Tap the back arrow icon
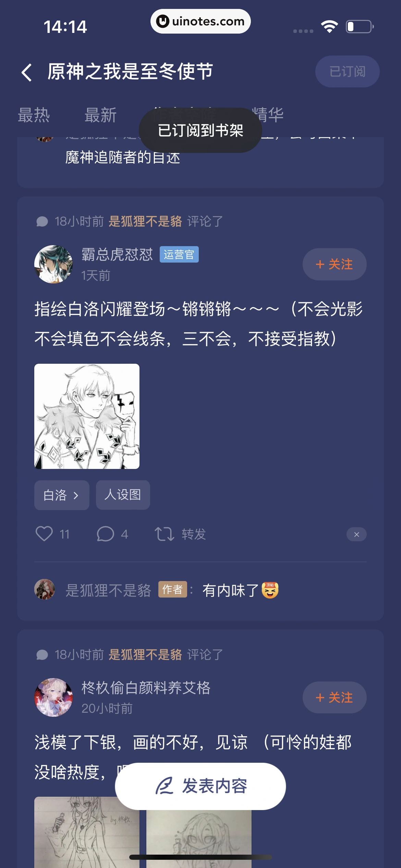 click(27, 72)
